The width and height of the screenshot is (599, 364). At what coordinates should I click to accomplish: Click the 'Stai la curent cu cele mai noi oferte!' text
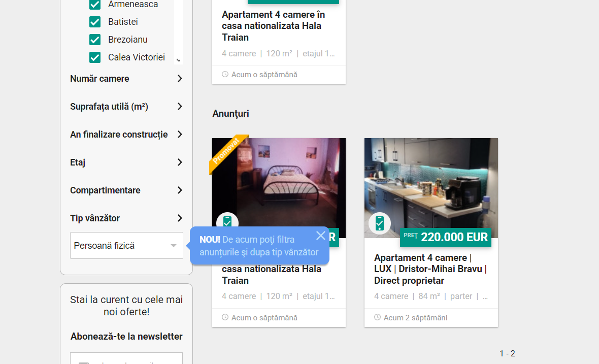[x=126, y=306]
